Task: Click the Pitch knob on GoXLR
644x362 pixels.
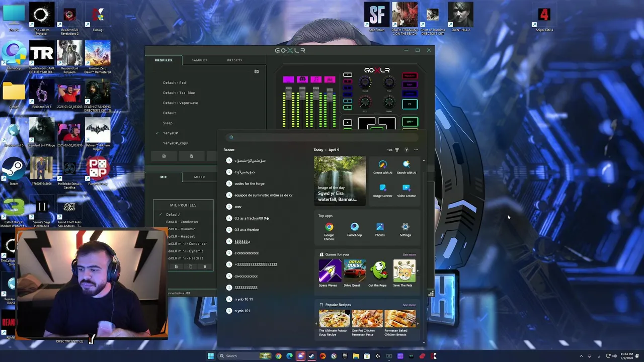Action: [x=389, y=83]
